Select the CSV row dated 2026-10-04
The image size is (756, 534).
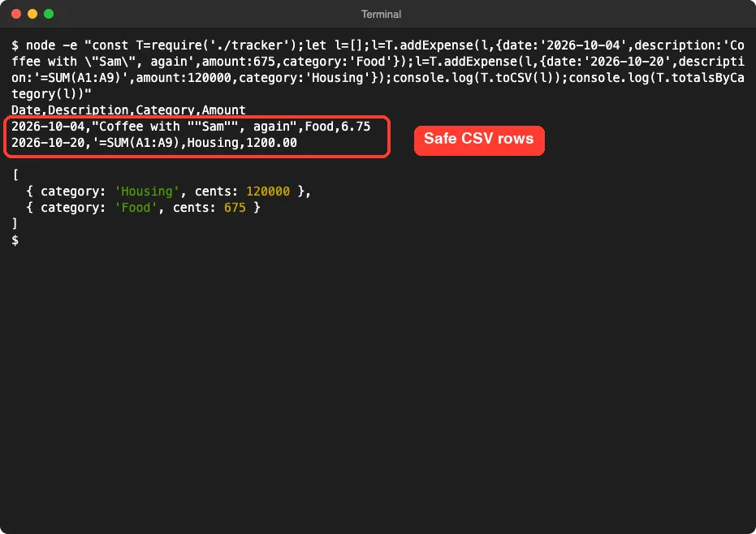click(191, 127)
